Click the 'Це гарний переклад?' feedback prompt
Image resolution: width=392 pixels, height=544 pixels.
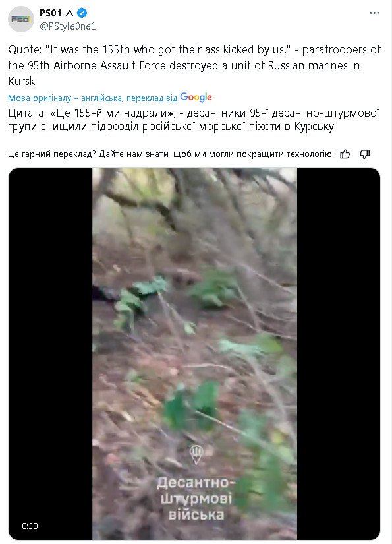(x=51, y=154)
